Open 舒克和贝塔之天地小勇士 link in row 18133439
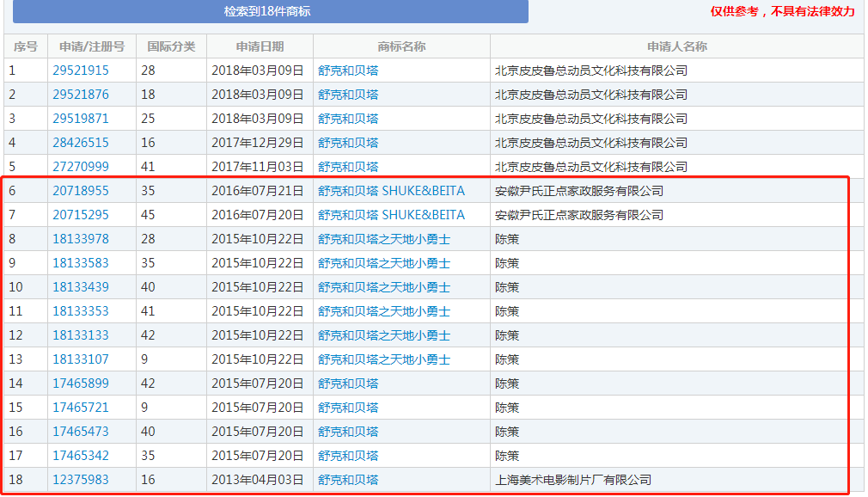The height and width of the screenshot is (497, 868). coord(384,287)
